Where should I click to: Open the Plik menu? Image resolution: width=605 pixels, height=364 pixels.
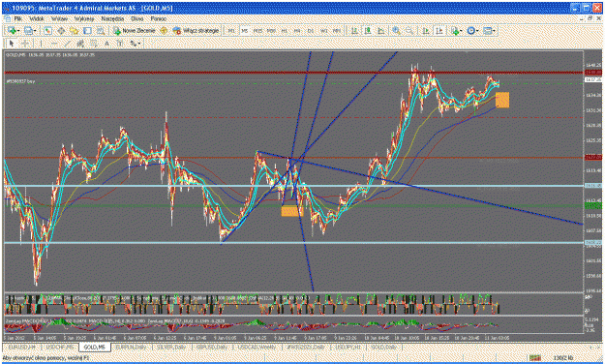coord(18,18)
